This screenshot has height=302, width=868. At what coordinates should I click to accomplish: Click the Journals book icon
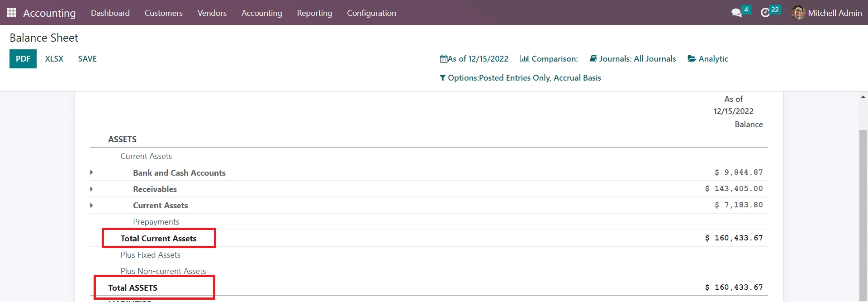593,59
